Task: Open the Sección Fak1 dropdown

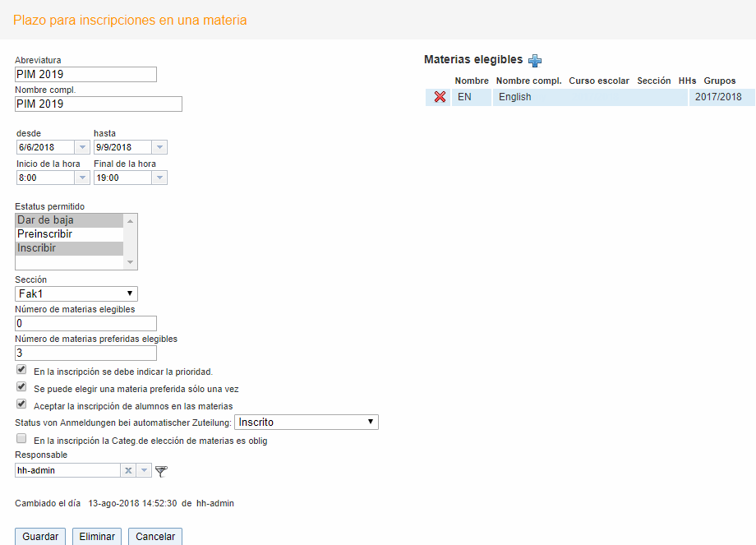Action: (x=76, y=293)
